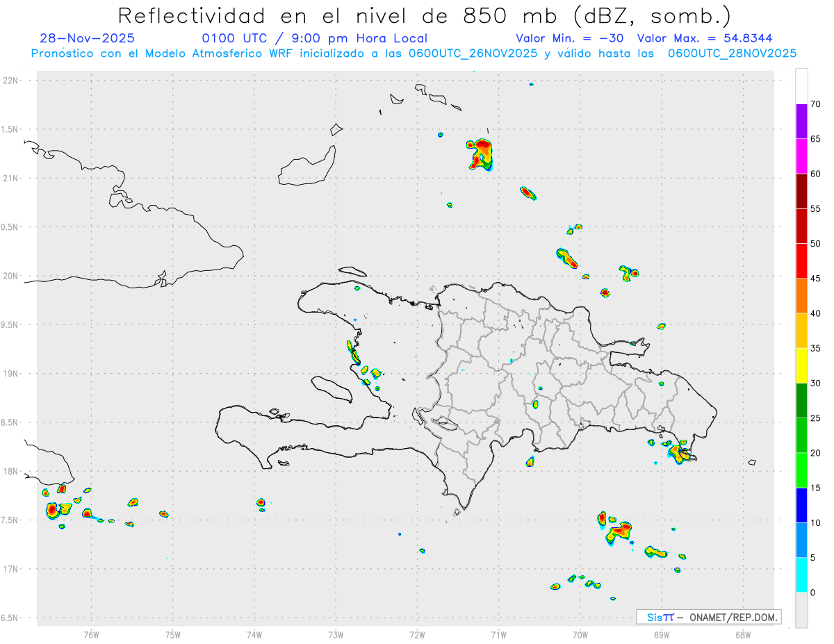Viewport: 834px width, 644px height.
Task: Select the '19N' latitude axis label
Action: click(x=11, y=374)
